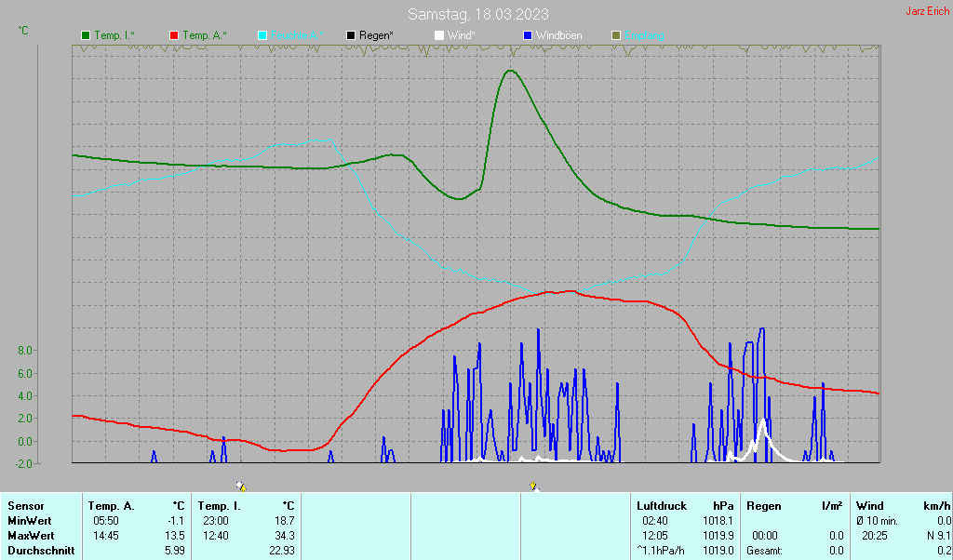Viewport: 953px width, 560px height.
Task: Click the olive legend swatch at far right
Action: 615,35
